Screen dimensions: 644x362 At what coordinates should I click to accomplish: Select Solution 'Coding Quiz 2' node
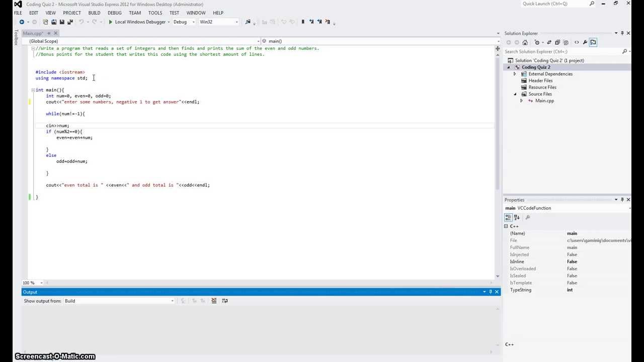click(x=549, y=60)
